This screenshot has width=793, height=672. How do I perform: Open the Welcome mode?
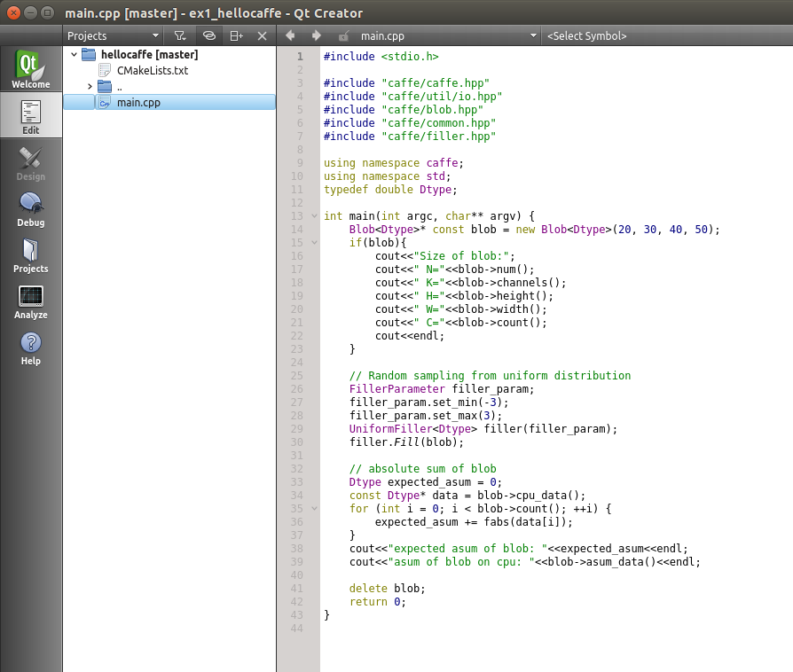pos(31,69)
